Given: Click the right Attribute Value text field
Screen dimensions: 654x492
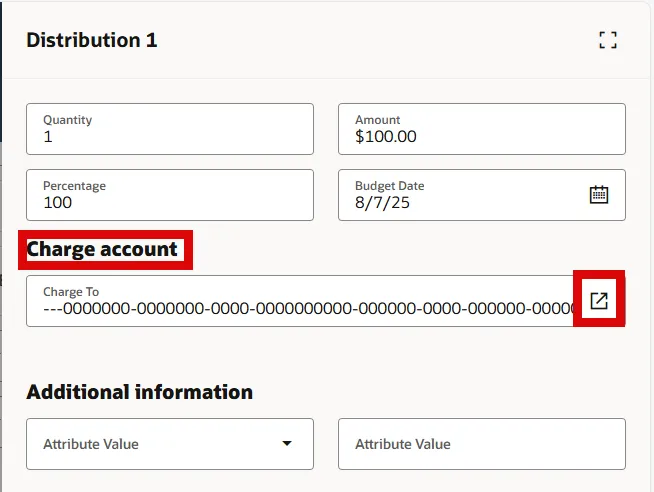Looking at the screenshot, I should 482,444.
